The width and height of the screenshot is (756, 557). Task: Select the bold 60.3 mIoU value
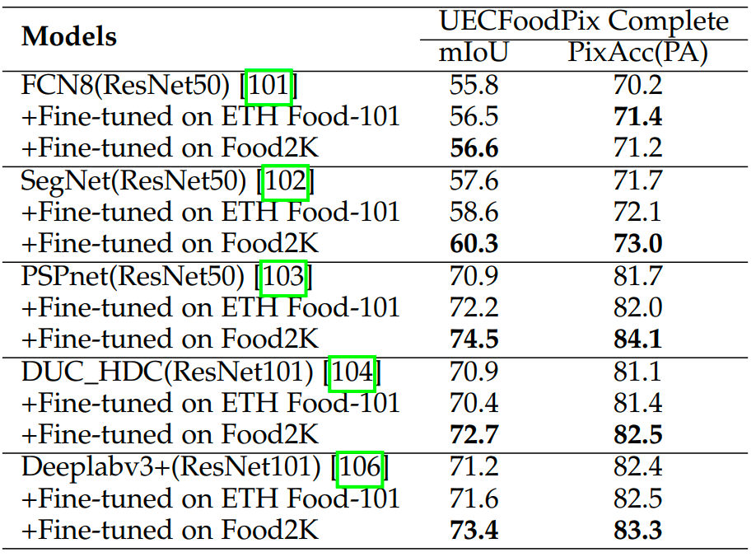click(474, 245)
